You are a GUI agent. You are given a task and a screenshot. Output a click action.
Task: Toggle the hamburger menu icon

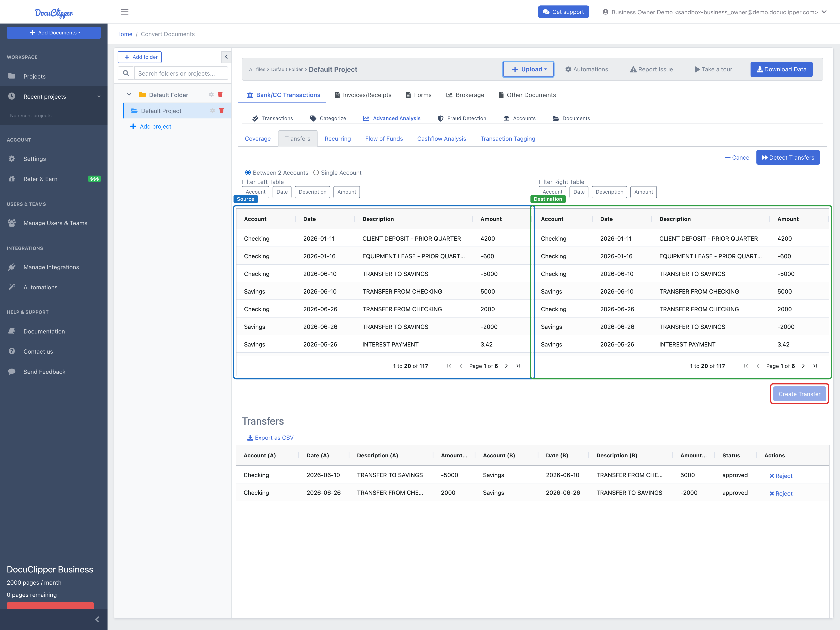[x=125, y=12]
